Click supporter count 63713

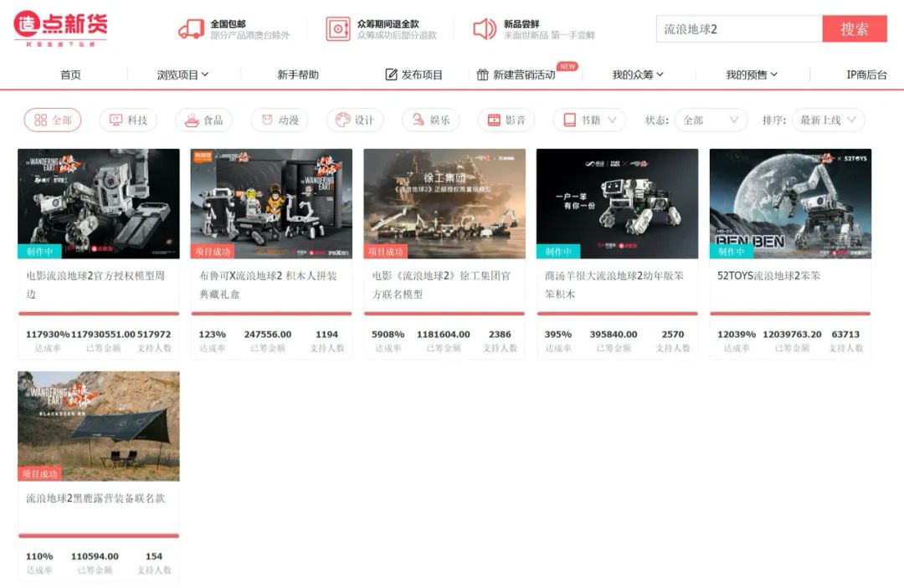[x=845, y=334]
